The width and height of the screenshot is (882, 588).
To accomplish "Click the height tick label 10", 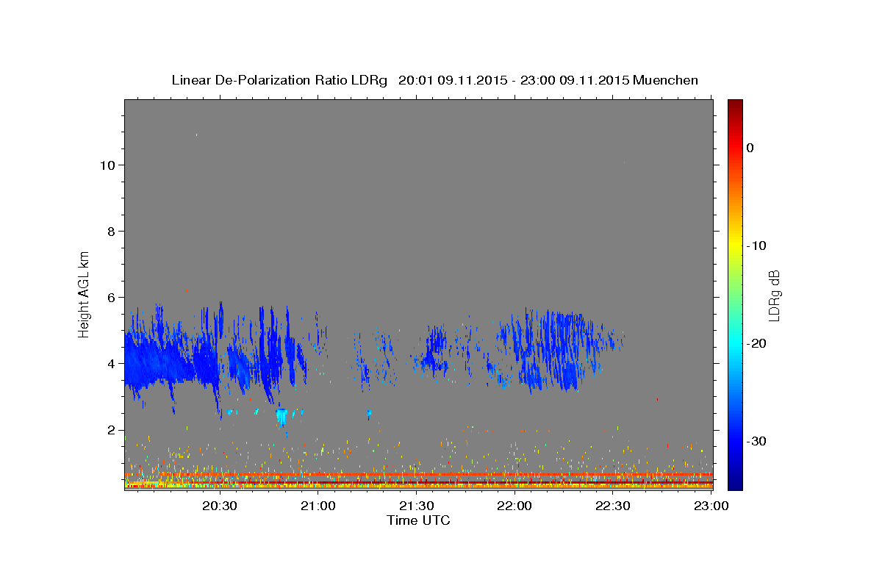I will [x=107, y=165].
